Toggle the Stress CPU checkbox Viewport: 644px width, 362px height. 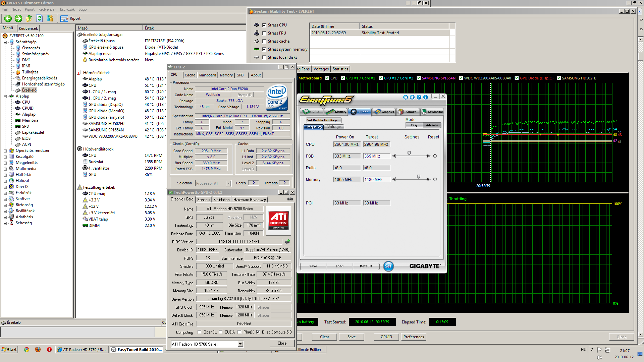264,25
